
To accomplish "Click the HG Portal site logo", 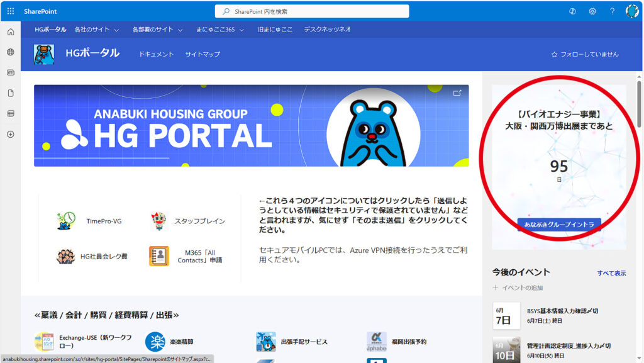I will (44, 54).
